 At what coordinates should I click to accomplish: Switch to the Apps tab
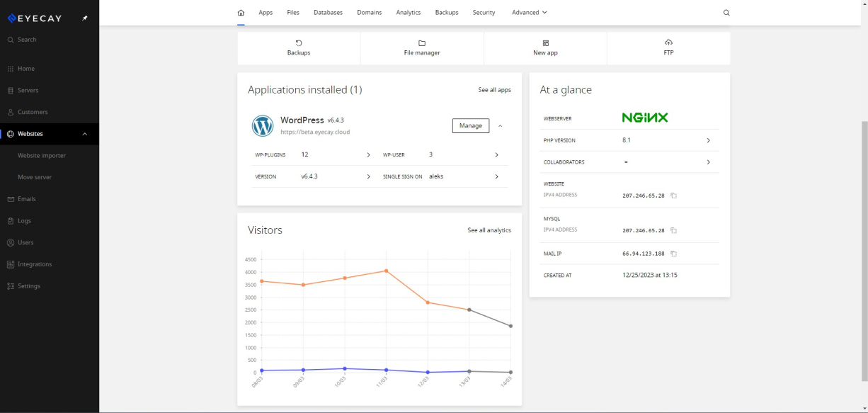265,13
